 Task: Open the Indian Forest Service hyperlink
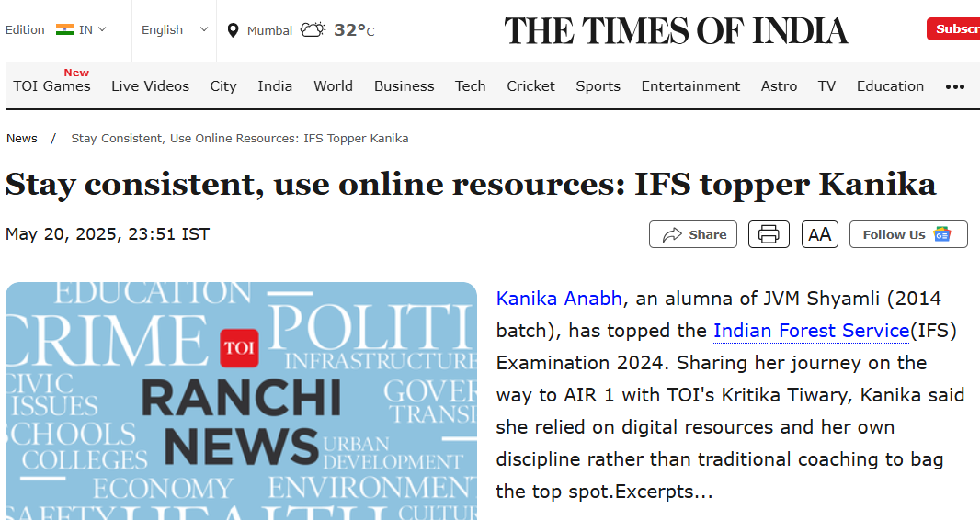click(811, 331)
